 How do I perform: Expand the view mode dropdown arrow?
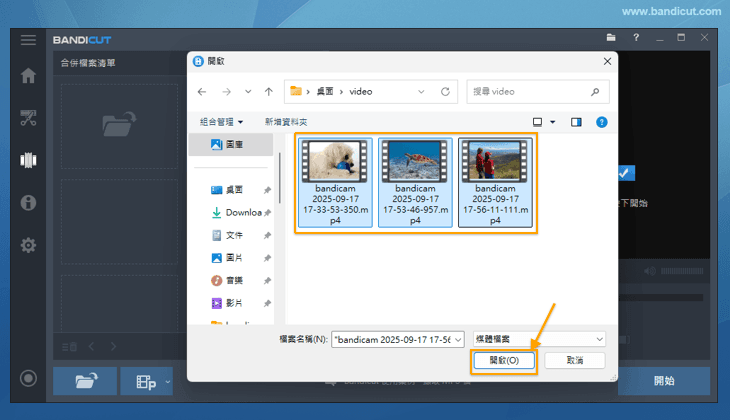tap(551, 122)
